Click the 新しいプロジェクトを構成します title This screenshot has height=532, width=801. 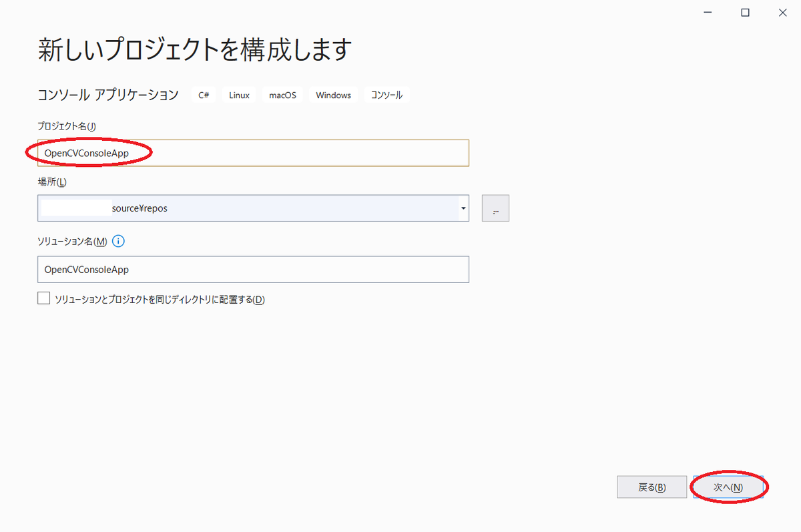[x=194, y=49]
